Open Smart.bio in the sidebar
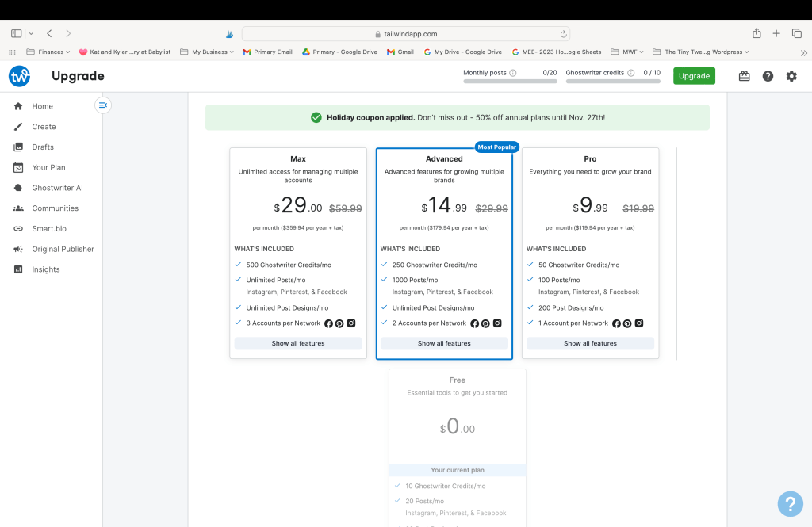 48,228
